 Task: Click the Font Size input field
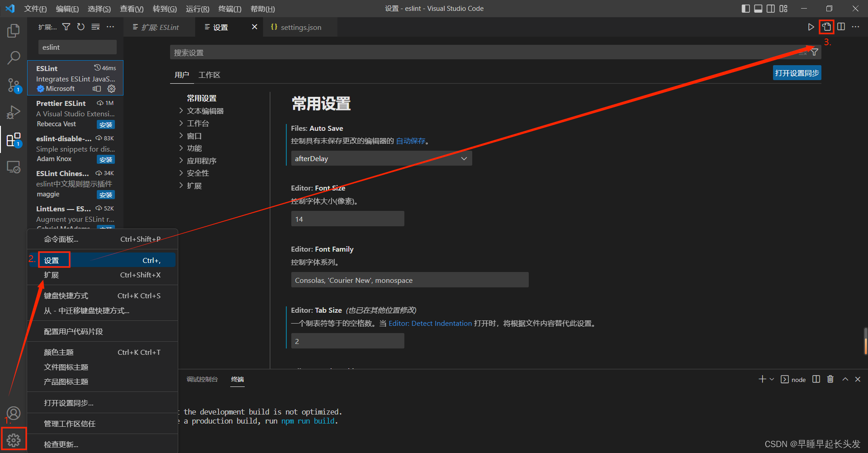coord(347,219)
